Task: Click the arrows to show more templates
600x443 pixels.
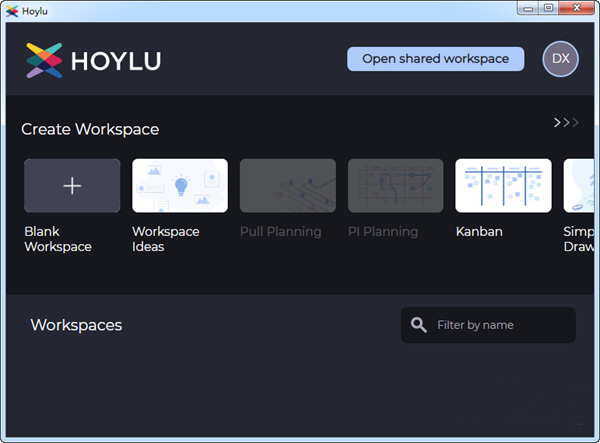Action: (x=566, y=123)
